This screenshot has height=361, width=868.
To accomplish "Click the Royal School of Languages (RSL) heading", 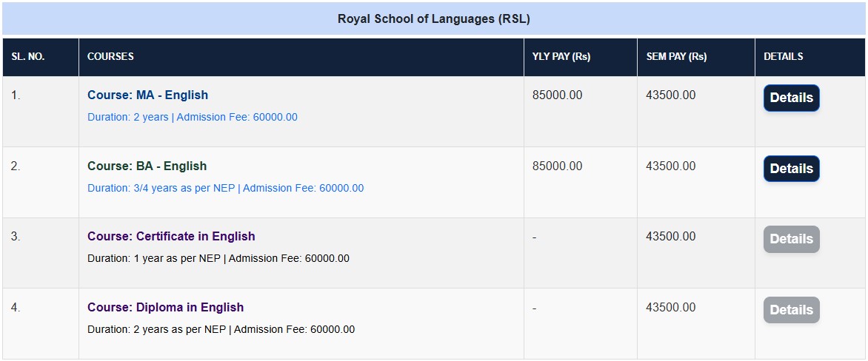I will pos(433,18).
